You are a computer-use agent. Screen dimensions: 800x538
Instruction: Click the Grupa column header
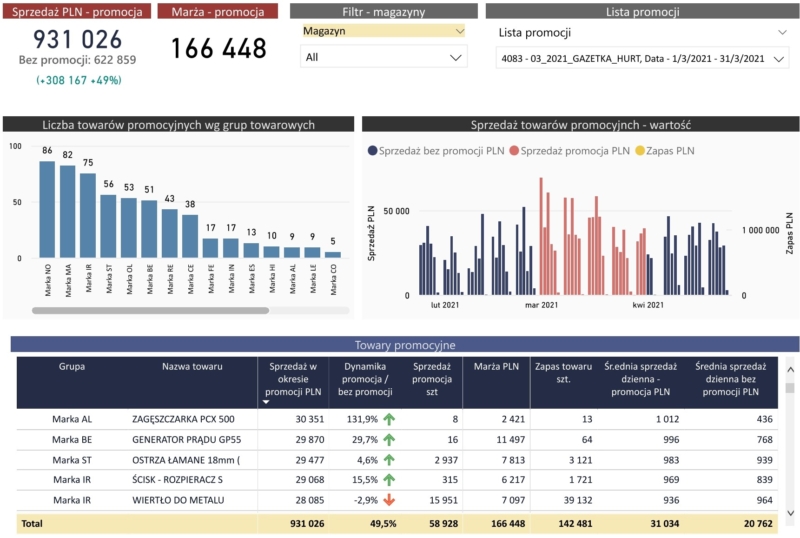72,367
